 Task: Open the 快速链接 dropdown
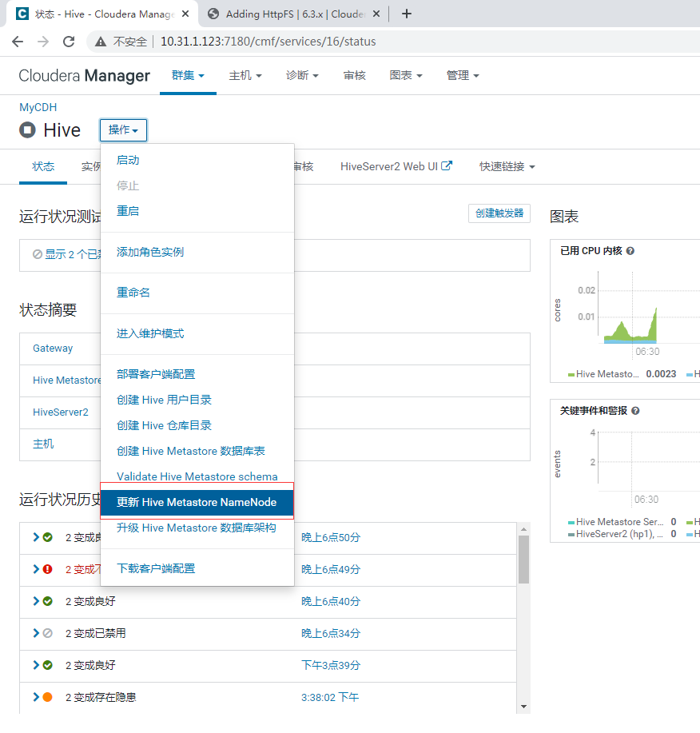tap(507, 166)
